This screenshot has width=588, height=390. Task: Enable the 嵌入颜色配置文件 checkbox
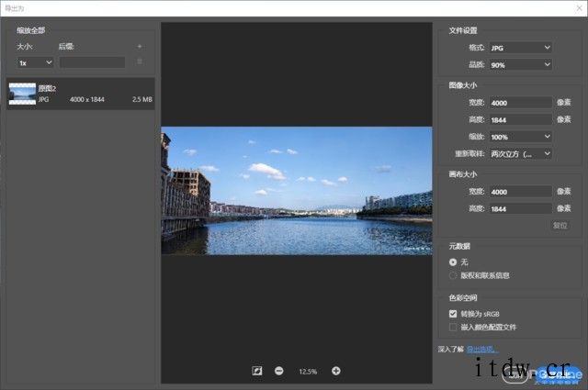453,328
